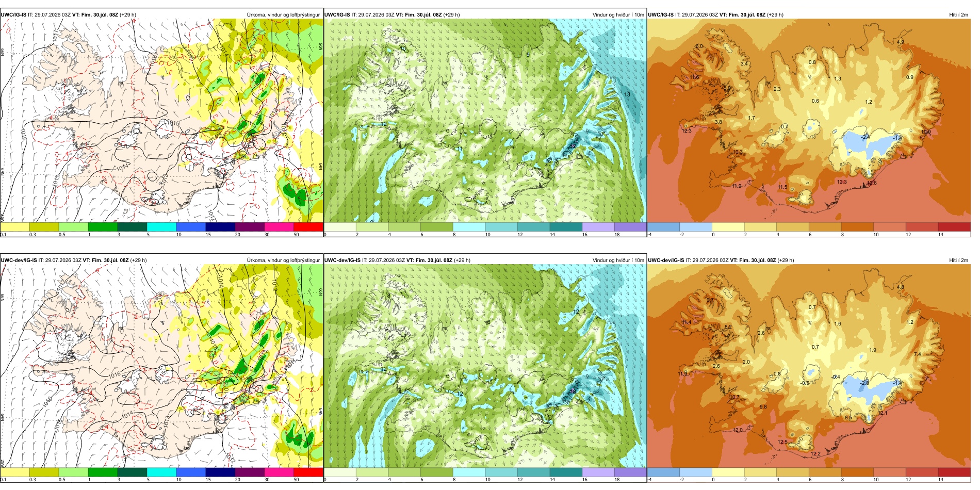
Task: Pick the red 50 swatch in the UWC/IG-IS precipitation legend
Action: coord(308,227)
